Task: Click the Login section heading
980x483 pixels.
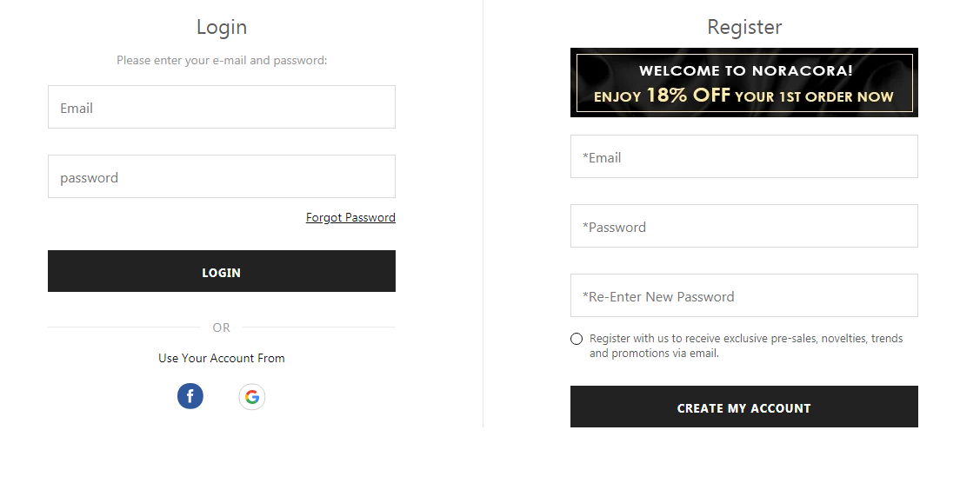Action: pyautogui.click(x=222, y=27)
